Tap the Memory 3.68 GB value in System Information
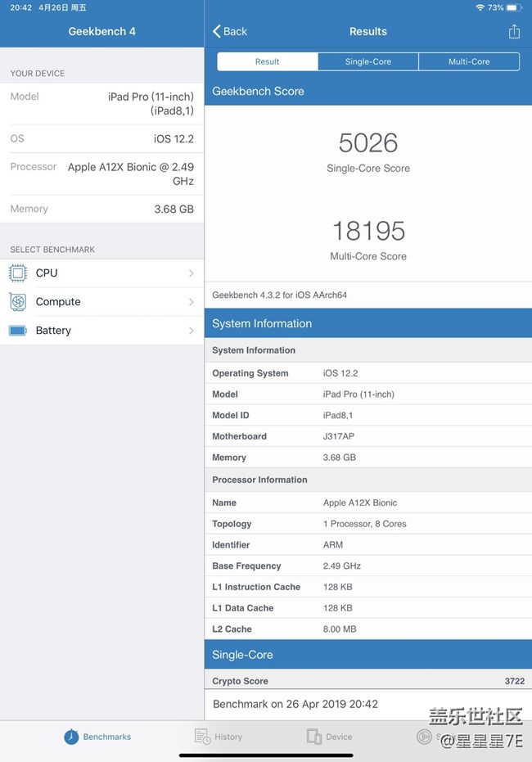The width and height of the screenshot is (532, 762). point(340,458)
